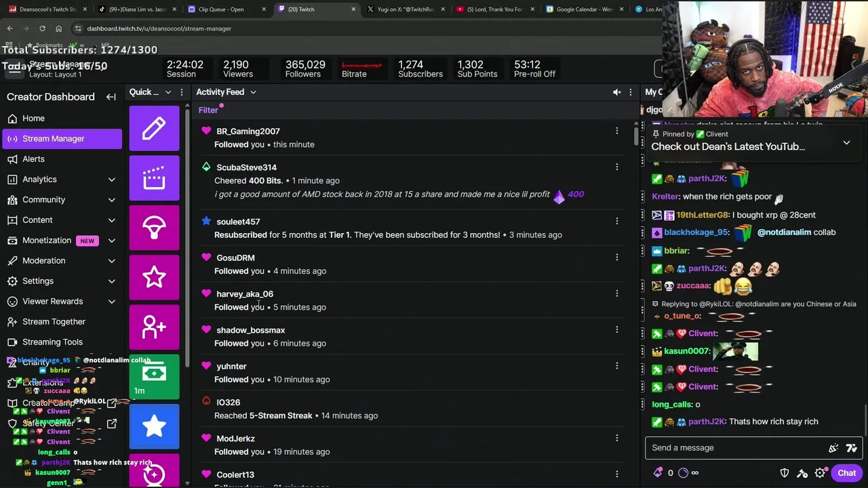The height and width of the screenshot is (488, 868).
Task: Click the 1,302 Sub Points stat card
Action: [x=477, y=69]
